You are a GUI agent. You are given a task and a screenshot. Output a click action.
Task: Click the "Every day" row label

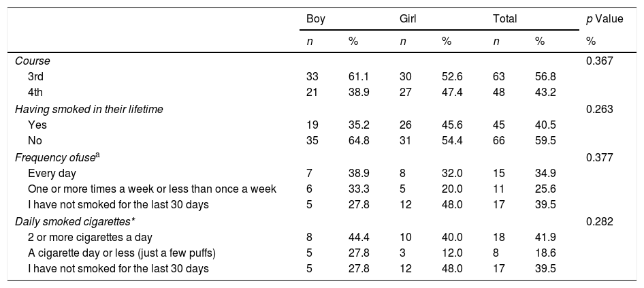click(52, 173)
